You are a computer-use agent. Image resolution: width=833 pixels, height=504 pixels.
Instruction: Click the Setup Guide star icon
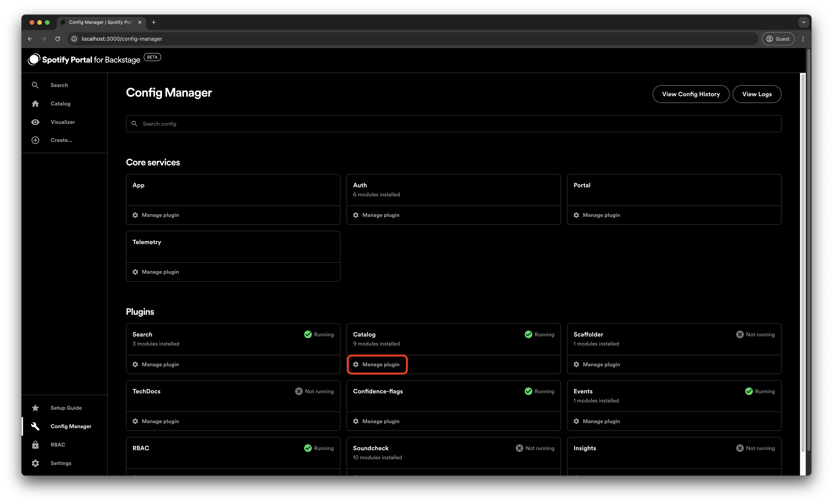point(35,408)
